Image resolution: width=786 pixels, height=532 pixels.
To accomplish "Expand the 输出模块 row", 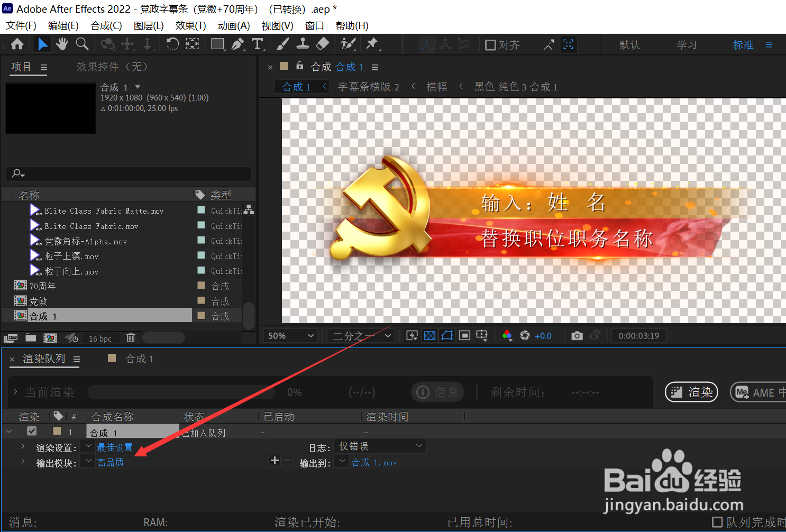I will tap(22, 462).
